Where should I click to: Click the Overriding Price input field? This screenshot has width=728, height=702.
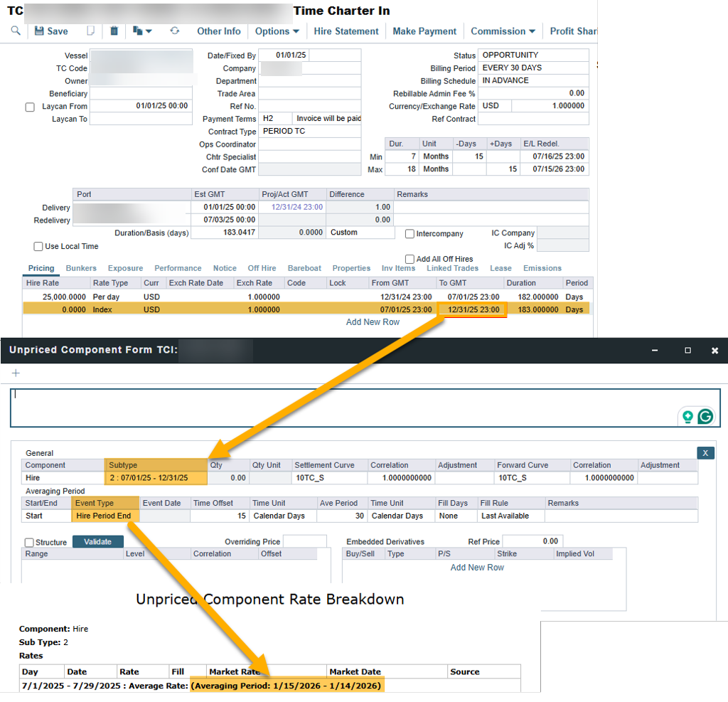304,542
